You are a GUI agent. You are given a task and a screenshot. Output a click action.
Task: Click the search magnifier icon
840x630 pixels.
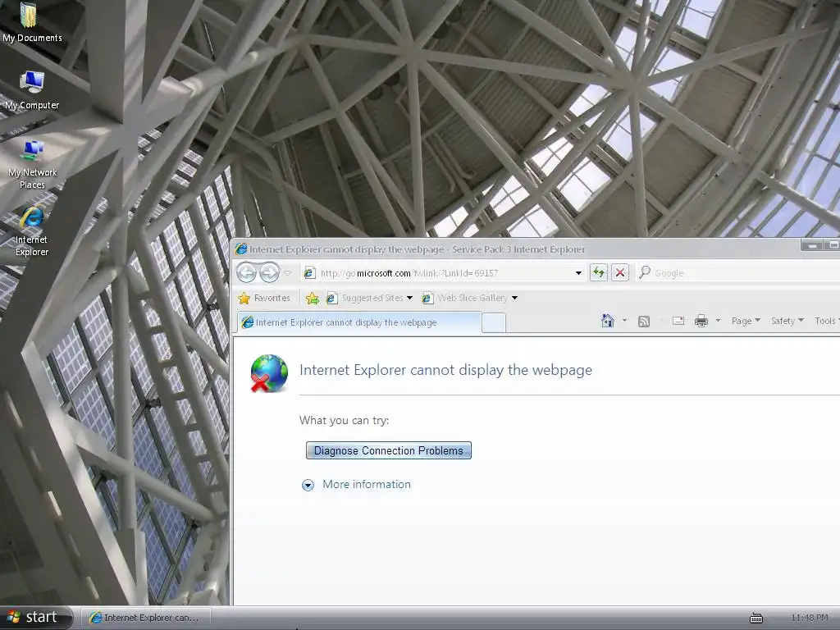[x=645, y=272]
